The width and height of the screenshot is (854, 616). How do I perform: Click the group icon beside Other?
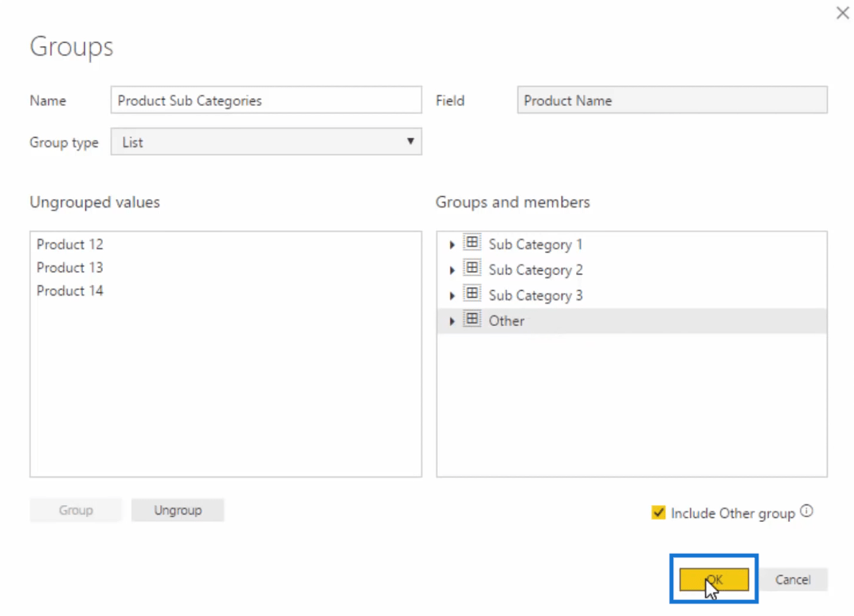click(x=472, y=320)
